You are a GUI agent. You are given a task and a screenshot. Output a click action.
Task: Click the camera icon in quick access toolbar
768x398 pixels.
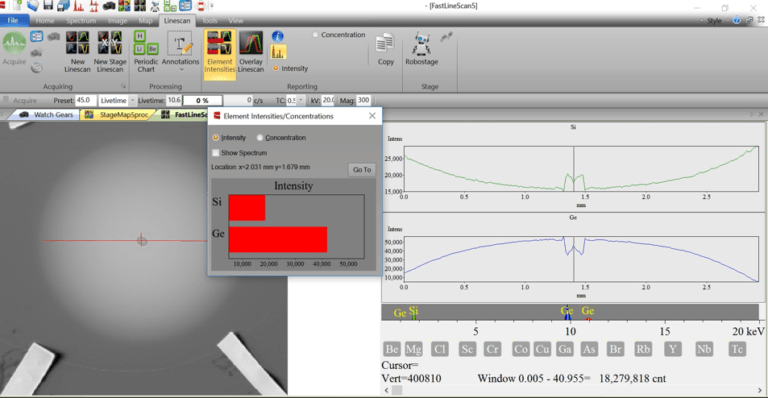(109, 6)
